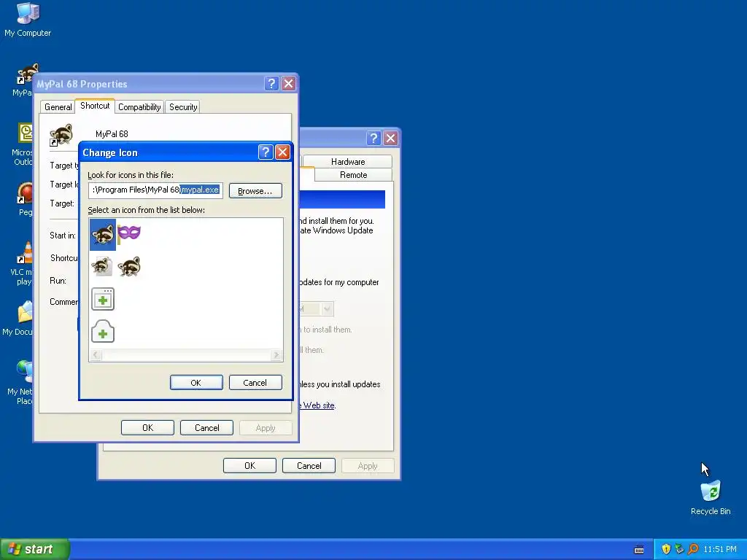Click help button on background dialog
This screenshot has width=747, height=560.
(373, 138)
